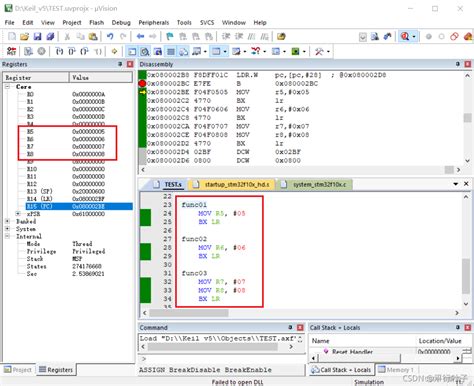Expand the xPSR register node
The width and height of the screenshot is (474, 386).
click(x=18, y=214)
